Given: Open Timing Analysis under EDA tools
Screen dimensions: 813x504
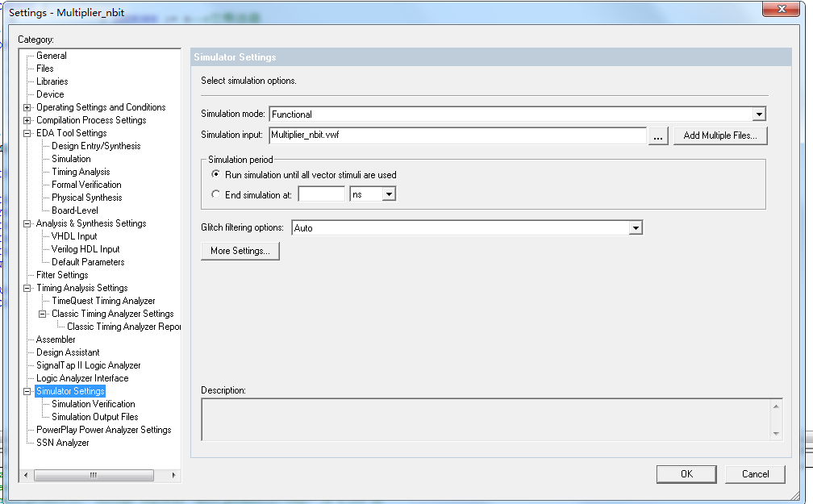Looking at the screenshot, I should (x=81, y=172).
